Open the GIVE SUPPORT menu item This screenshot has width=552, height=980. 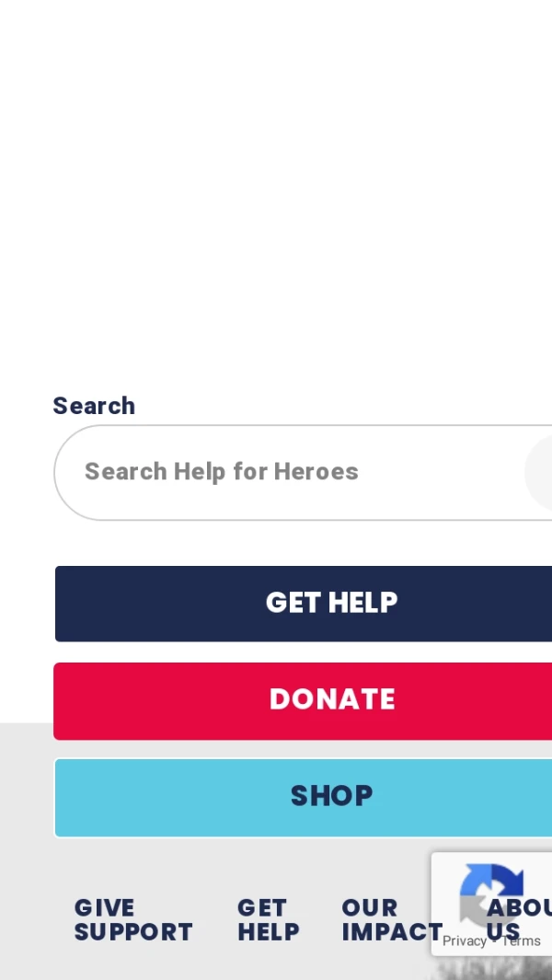pos(133,919)
